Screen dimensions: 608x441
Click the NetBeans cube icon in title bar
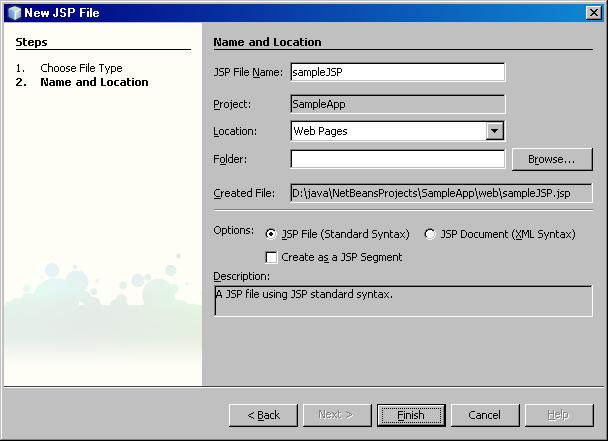tap(14, 13)
